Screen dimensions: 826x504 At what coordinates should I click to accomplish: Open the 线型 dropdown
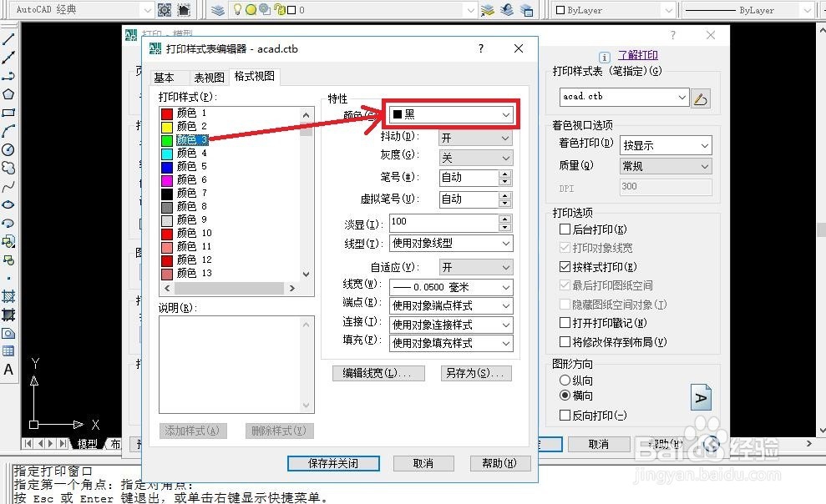coord(451,243)
